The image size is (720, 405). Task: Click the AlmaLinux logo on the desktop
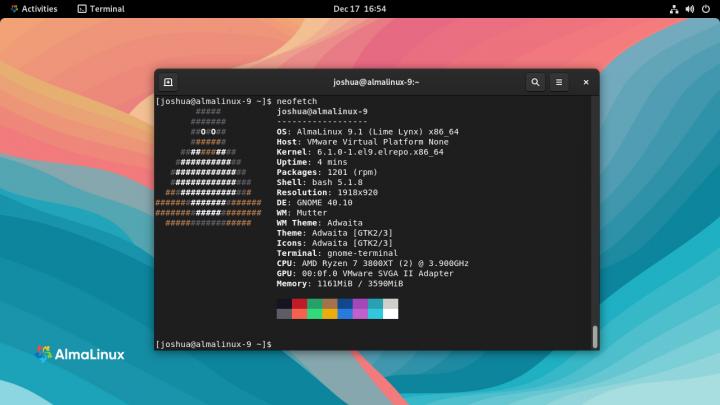pos(71,352)
